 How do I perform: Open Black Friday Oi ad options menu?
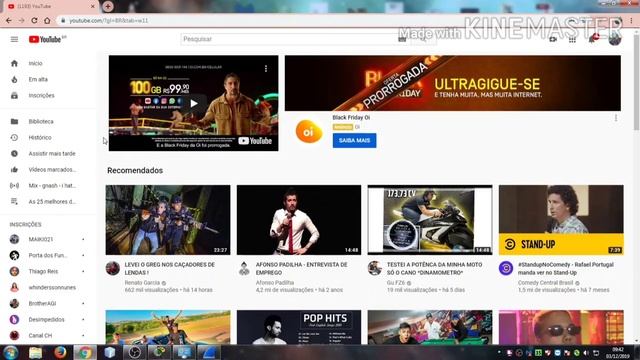pos(616,118)
